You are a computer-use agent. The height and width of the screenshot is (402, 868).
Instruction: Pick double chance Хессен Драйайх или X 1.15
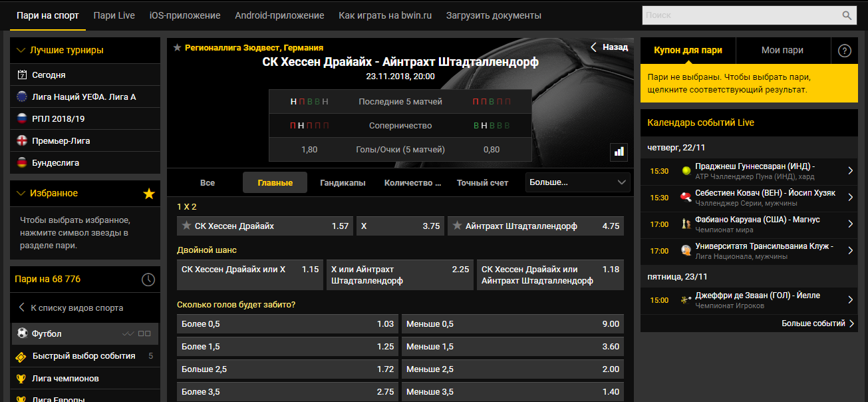tap(250, 275)
